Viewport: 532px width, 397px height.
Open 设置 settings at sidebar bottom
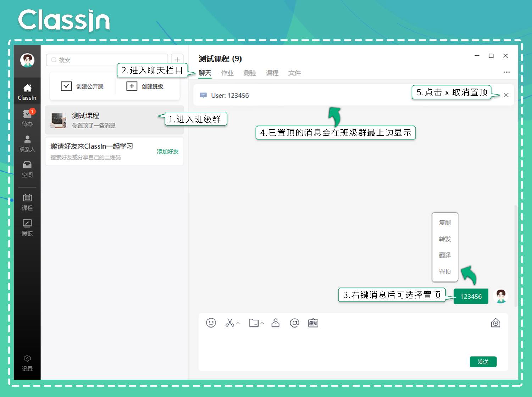click(27, 363)
